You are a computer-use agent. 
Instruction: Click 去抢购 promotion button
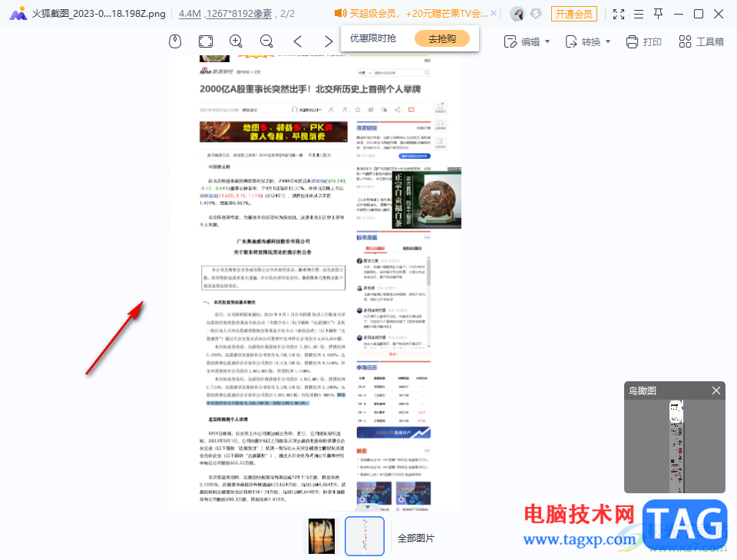[442, 38]
